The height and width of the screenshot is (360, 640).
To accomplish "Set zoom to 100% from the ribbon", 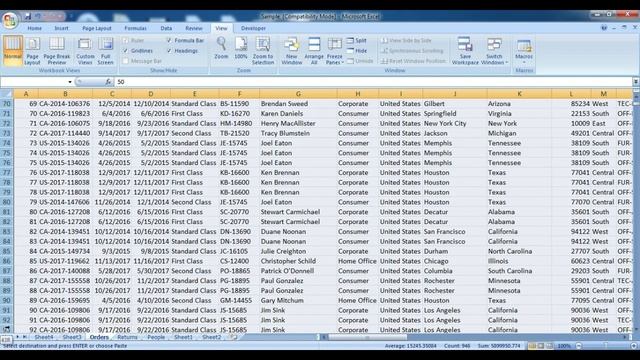I will pos(241,48).
